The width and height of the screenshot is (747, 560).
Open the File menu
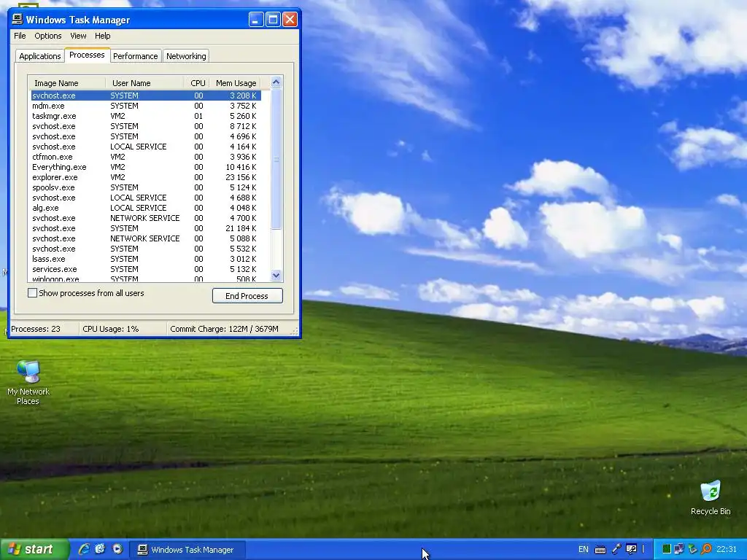click(x=20, y=36)
